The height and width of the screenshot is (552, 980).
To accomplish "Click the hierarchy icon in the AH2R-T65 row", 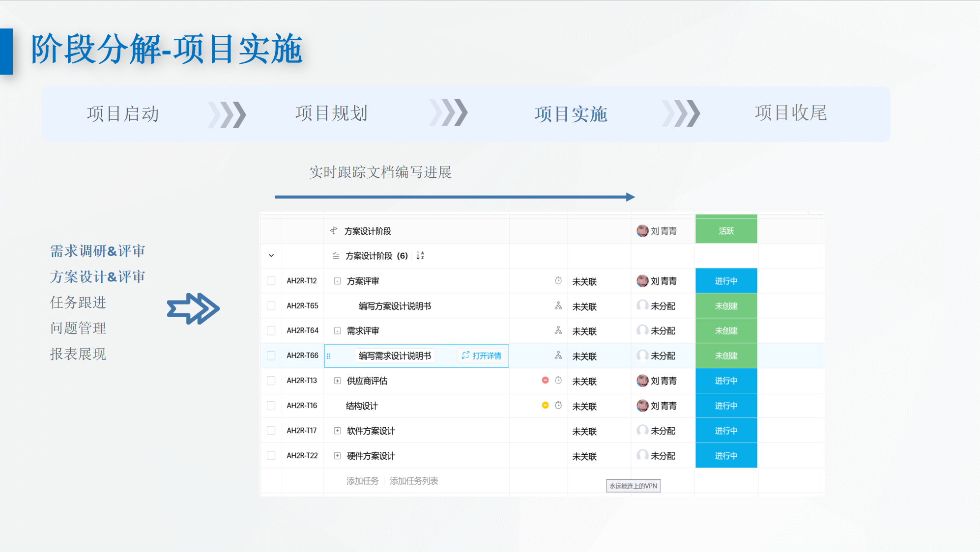I will point(558,306).
